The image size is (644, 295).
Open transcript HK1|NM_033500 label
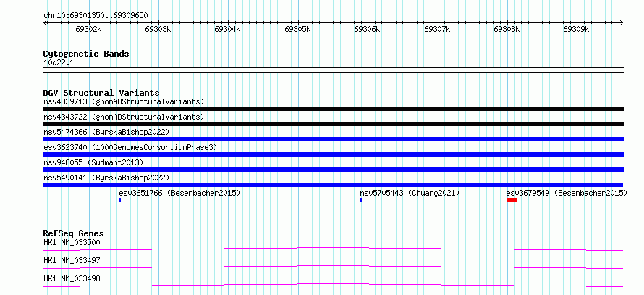(72, 242)
